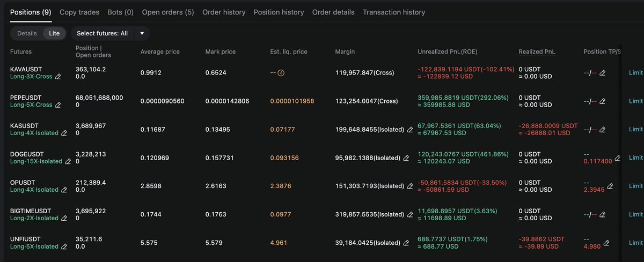View the Order history tab
The image size is (644, 262).
coord(224,12)
